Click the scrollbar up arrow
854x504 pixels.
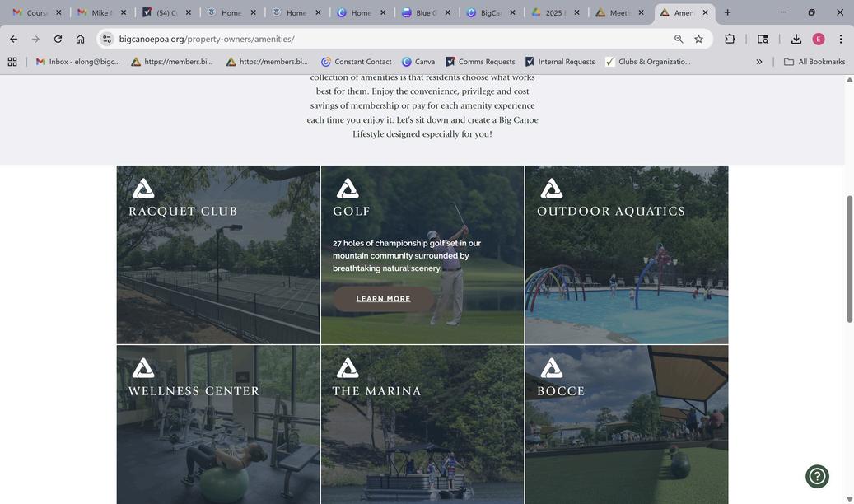pos(849,80)
